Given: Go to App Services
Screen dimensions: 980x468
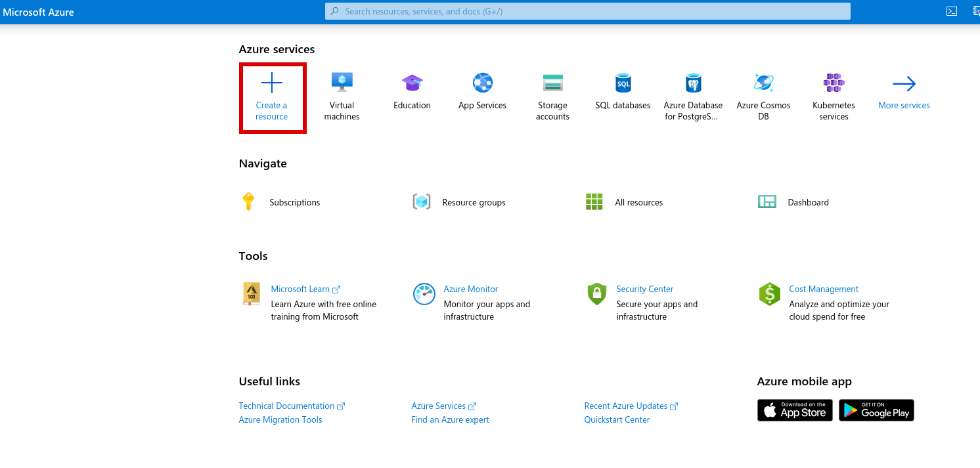Looking at the screenshot, I should point(482,93).
